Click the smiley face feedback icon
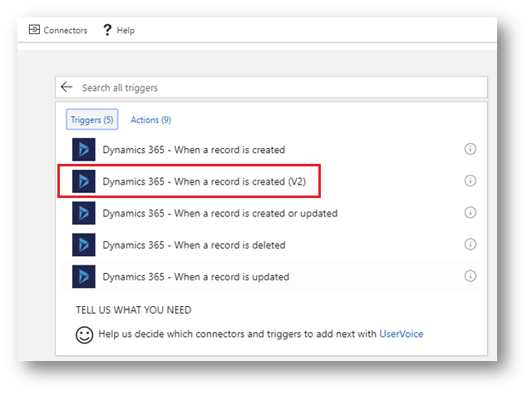The width and height of the screenshot is (532, 396). pos(84,334)
